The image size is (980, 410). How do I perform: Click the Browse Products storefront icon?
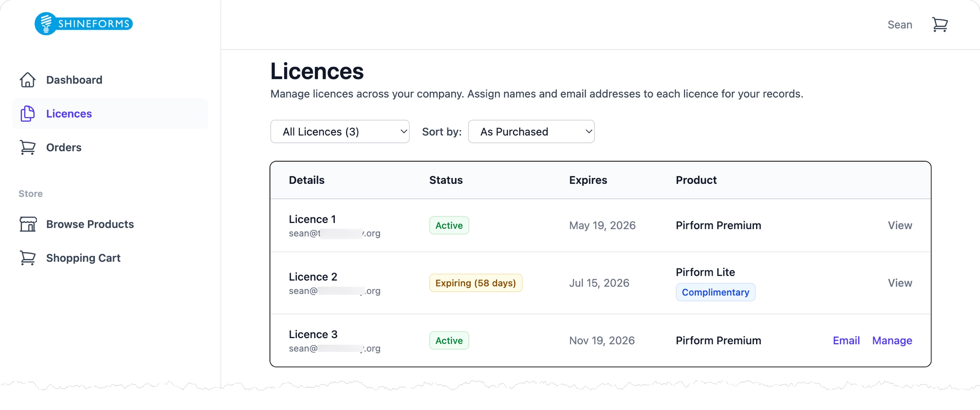[x=28, y=224]
